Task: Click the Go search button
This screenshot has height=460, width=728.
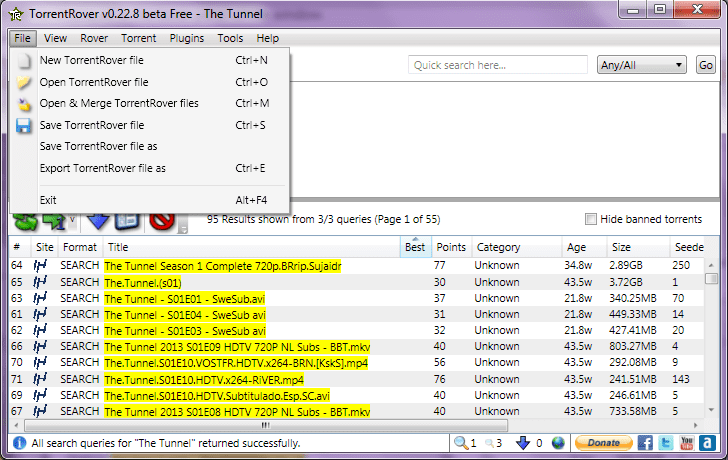Action: coord(706,65)
